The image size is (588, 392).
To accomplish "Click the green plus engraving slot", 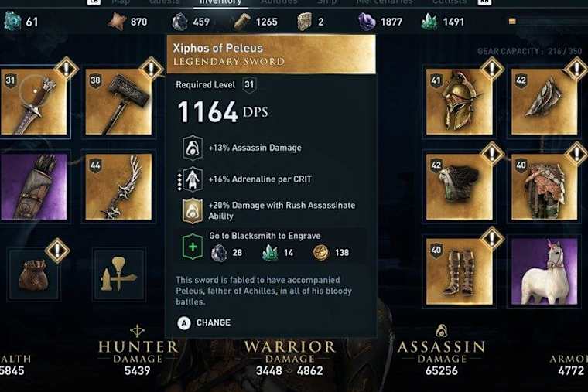I will [x=193, y=247].
